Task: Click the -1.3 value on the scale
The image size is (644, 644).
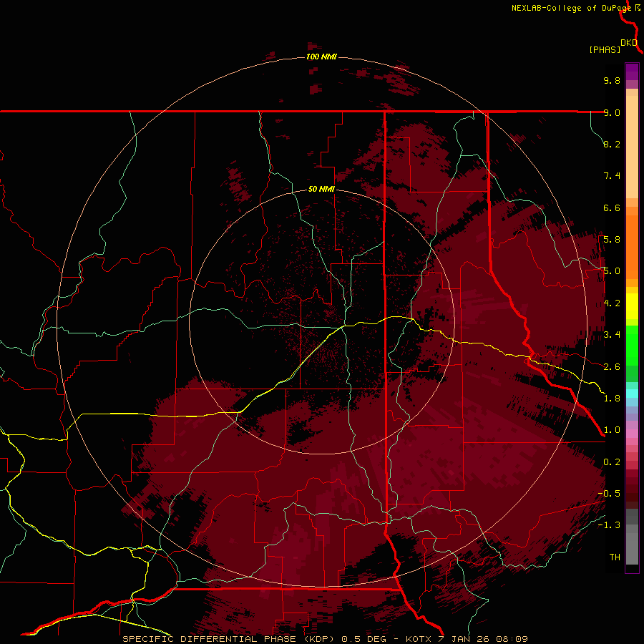Action: point(609,525)
